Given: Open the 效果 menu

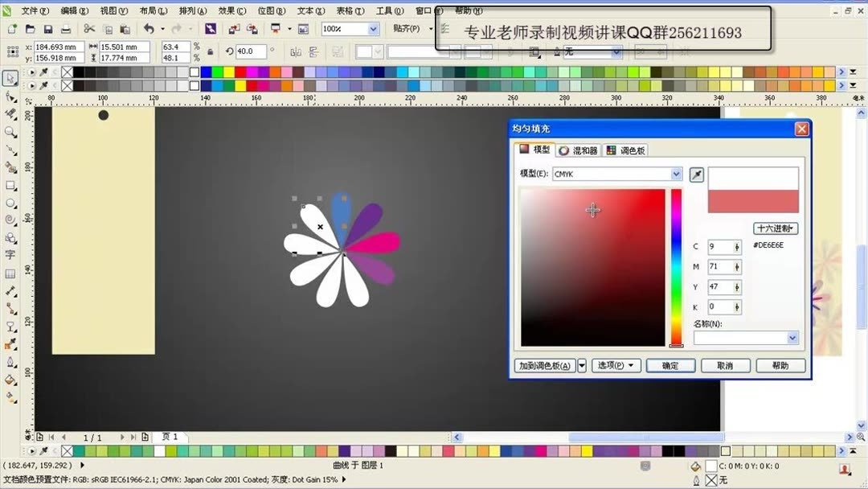Looking at the screenshot, I should [x=232, y=11].
